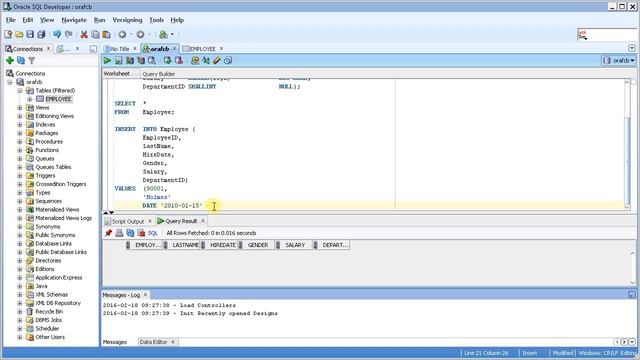
Task: Expand the Sequences tree node
Action: [x=20, y=201]
